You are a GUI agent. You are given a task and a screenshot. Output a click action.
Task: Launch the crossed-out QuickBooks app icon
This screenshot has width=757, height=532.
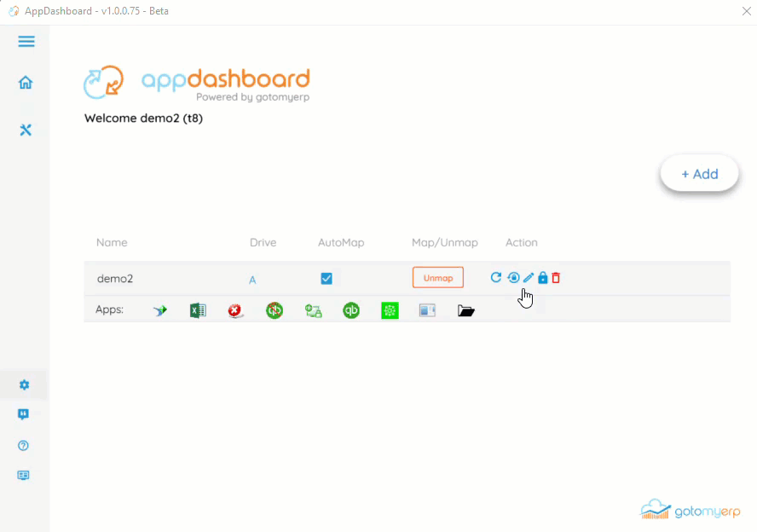coord(274,310)
